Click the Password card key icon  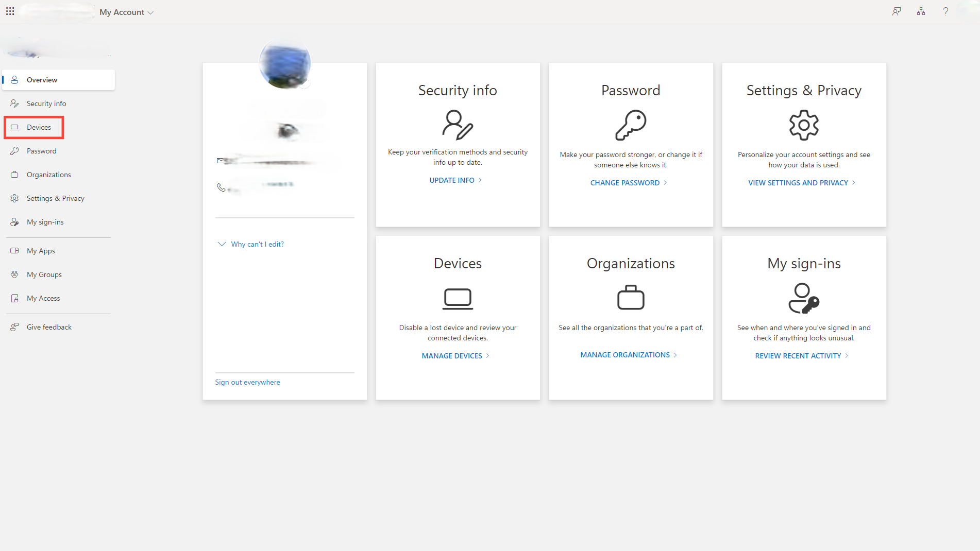[631, 125]
